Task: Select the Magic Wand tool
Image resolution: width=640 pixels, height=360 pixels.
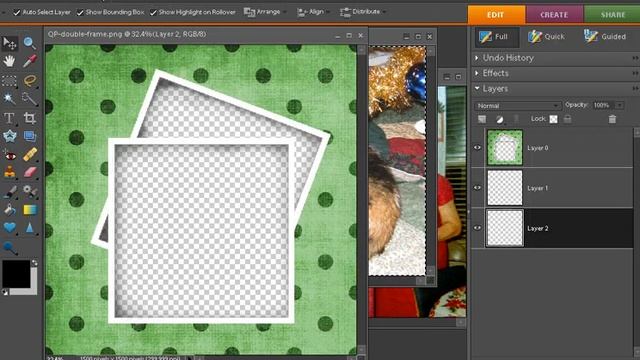Action: point(9,98)
